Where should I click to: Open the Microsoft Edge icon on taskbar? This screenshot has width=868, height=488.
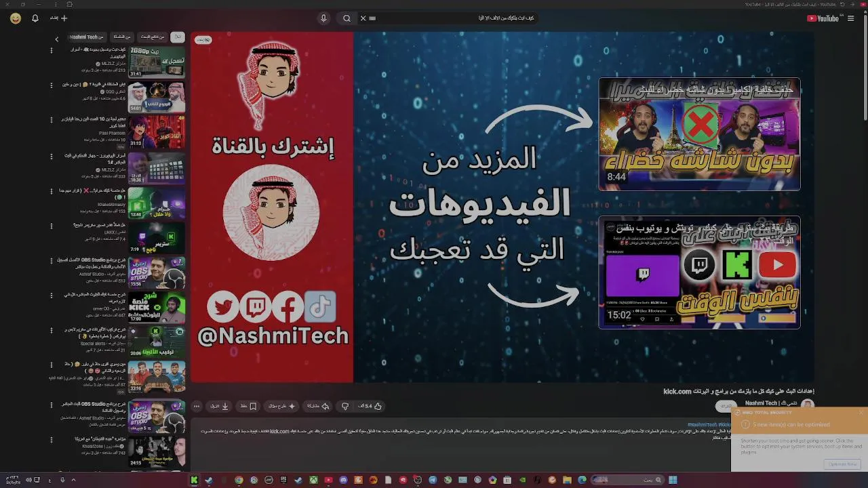click(582, 480)
